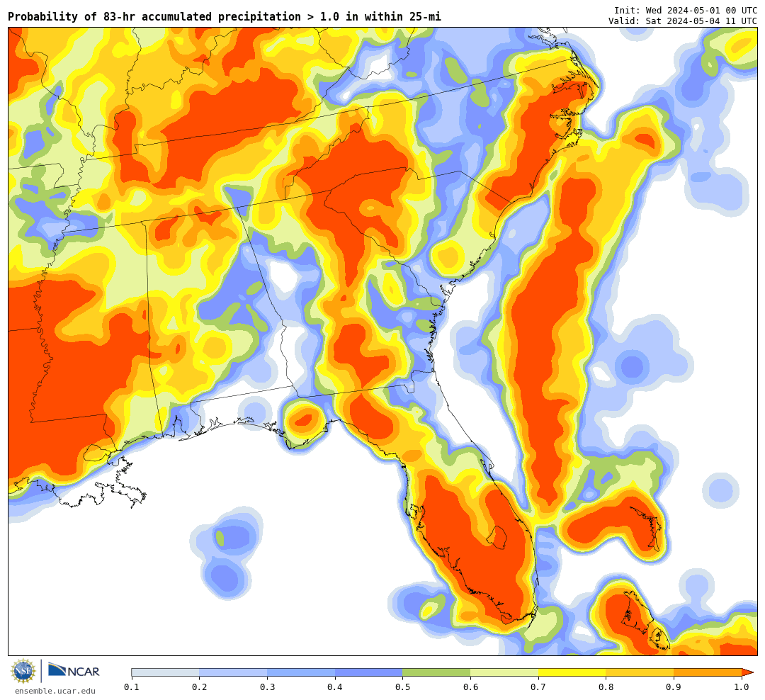Screen dimensions: 765x700
Task: Click the 0.7–0.8 bright yellow colorbar segment
Action: point(572,672)
